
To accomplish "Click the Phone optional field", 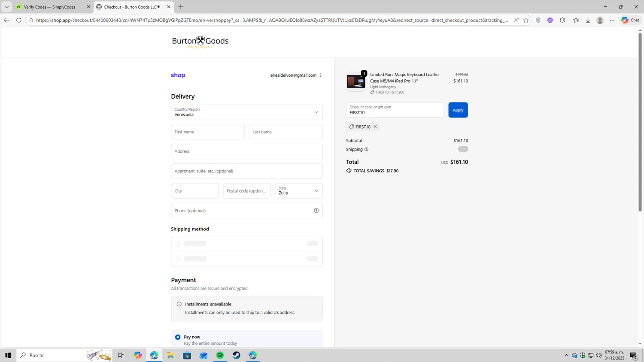I will (247, 211).
